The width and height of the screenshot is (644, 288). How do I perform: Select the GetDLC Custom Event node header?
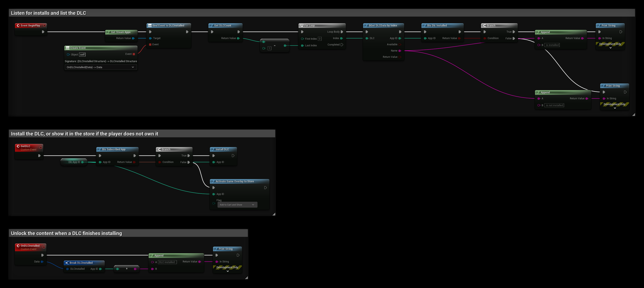(29, 148)
